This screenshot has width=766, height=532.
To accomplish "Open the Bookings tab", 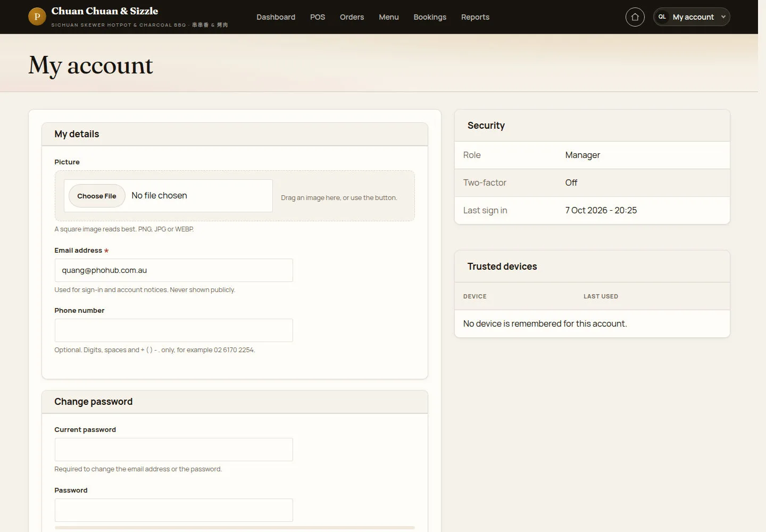I will click(430, 17).
